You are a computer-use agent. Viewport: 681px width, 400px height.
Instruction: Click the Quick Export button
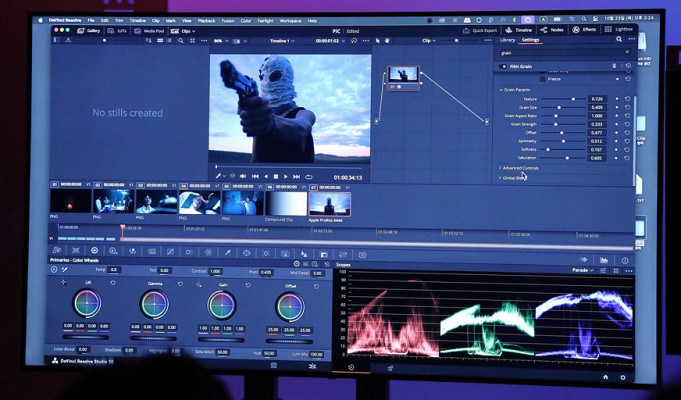tap(482, 30)
